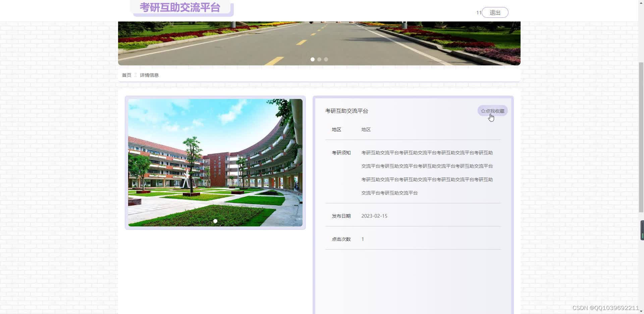Click the 2023-02-15 publish date text
This screenshot has height=314, width=644.
374,216
